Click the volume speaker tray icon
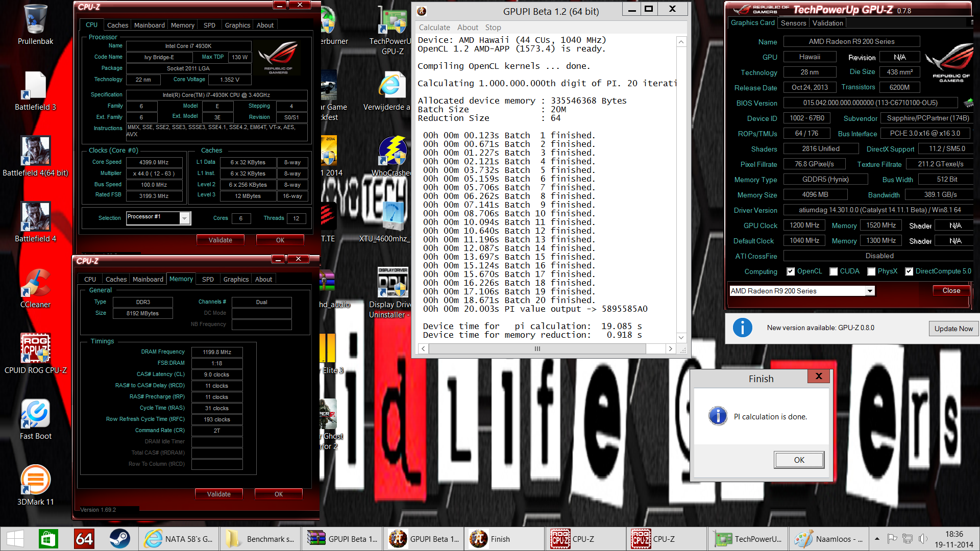 pos(923,538)
